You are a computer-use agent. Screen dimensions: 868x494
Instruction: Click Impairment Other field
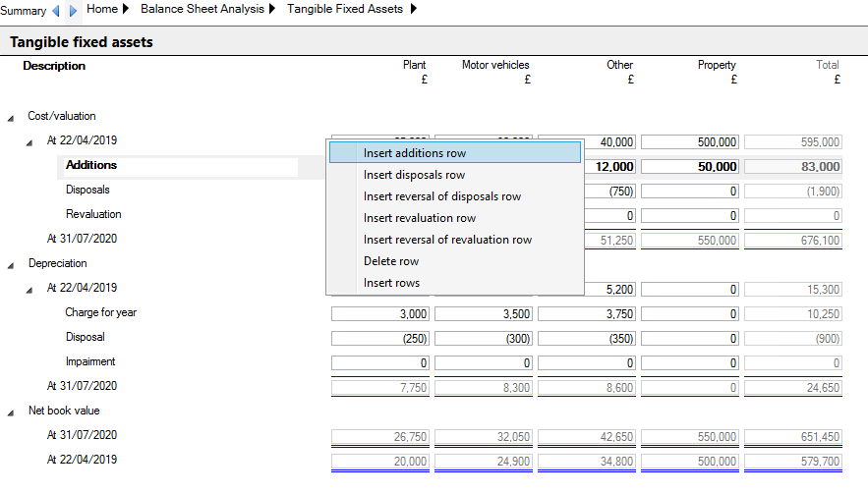(586, 363)
